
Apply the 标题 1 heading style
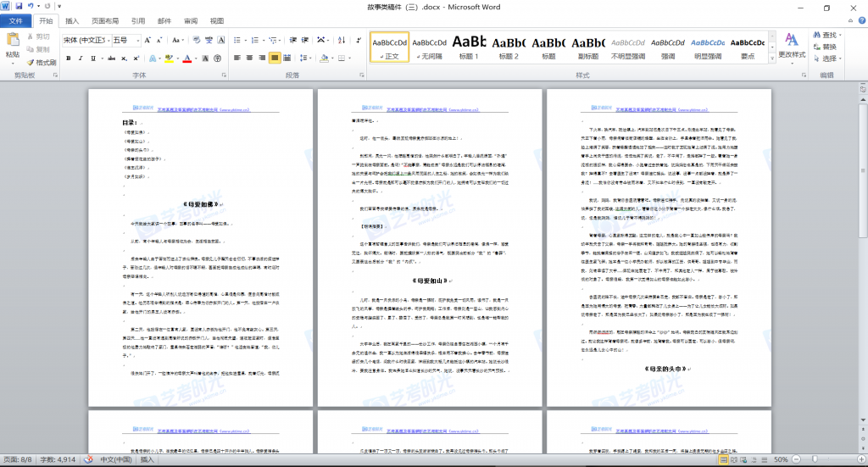pos(469,46)
